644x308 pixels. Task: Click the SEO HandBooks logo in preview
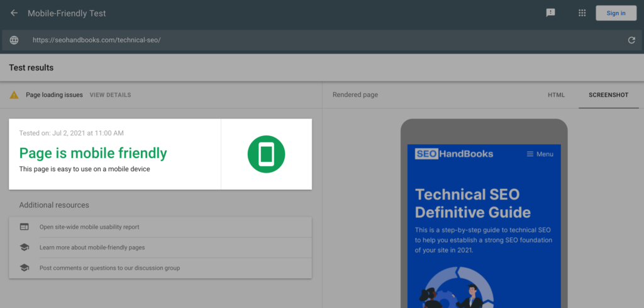454,154
